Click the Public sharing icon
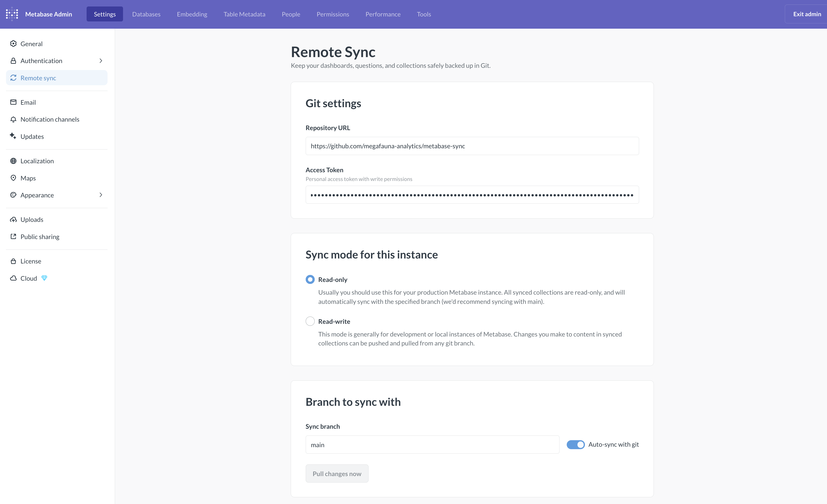The width and height of the screenshot is (827, 504). (x=13, y=236)
